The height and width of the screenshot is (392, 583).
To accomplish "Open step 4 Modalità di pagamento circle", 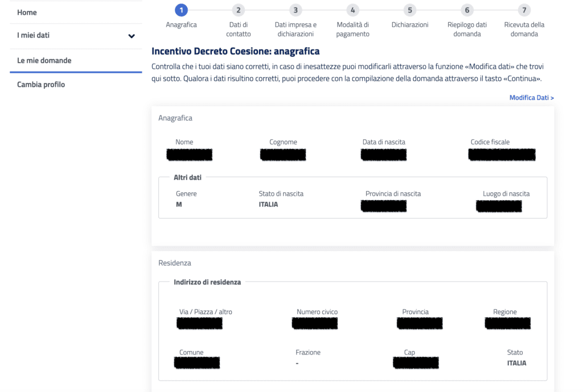I will click(x=352, y=10).
